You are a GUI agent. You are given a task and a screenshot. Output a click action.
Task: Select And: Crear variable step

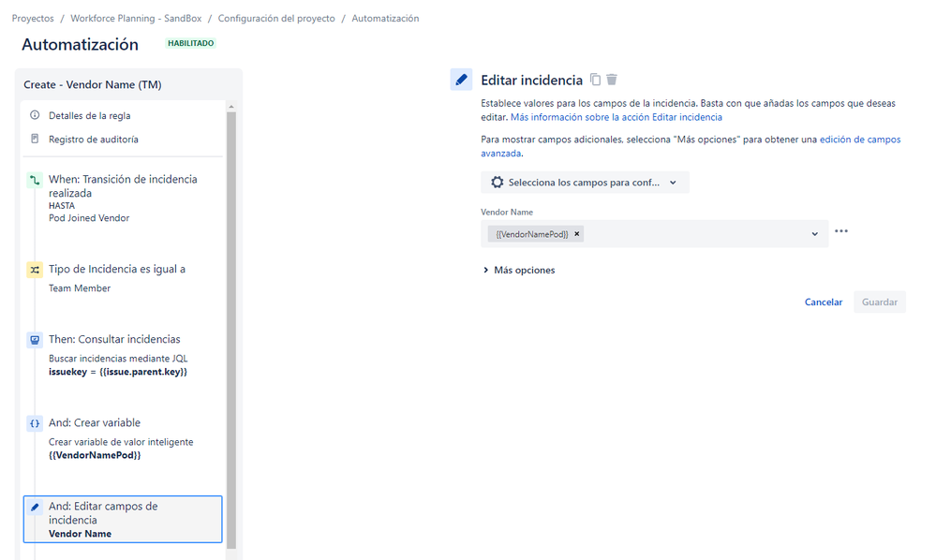pyautogui.click(x=123, y=438)
